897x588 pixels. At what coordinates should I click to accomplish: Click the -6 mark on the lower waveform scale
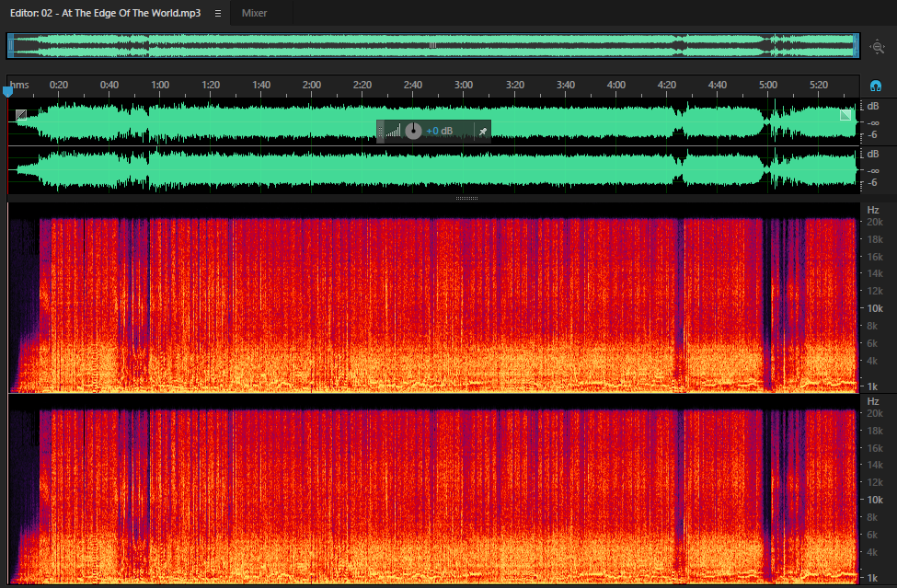[x=872, y=183]
